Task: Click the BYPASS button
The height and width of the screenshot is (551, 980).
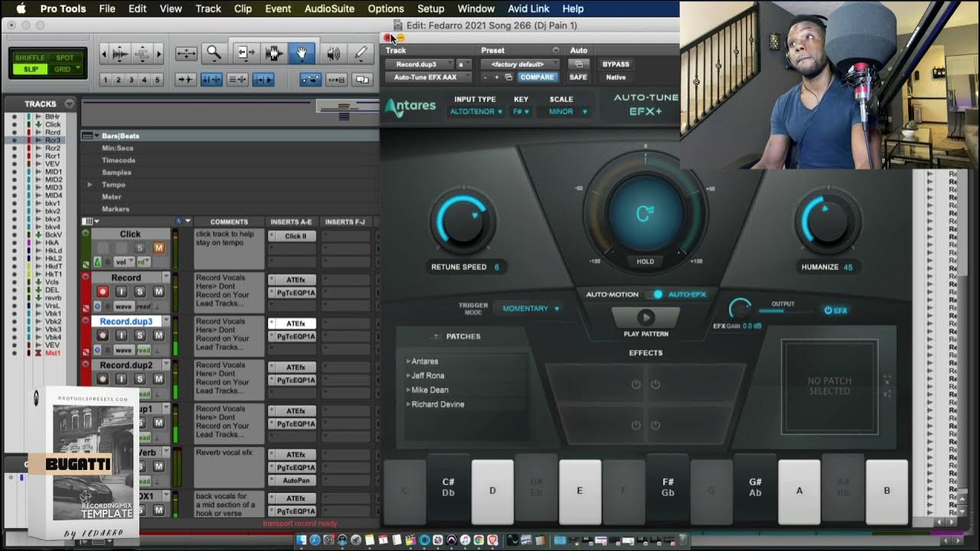Action: coord(616,64)
